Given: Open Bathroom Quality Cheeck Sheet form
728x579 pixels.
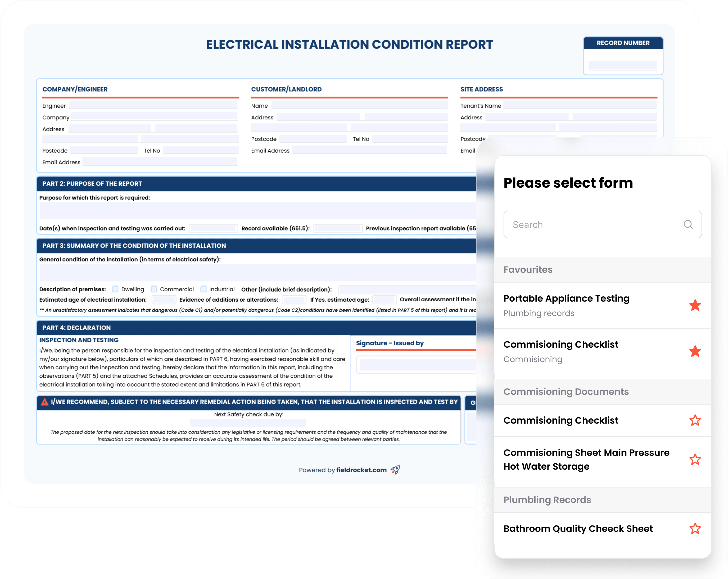Looking at the screenshot, I should (578, 528).
